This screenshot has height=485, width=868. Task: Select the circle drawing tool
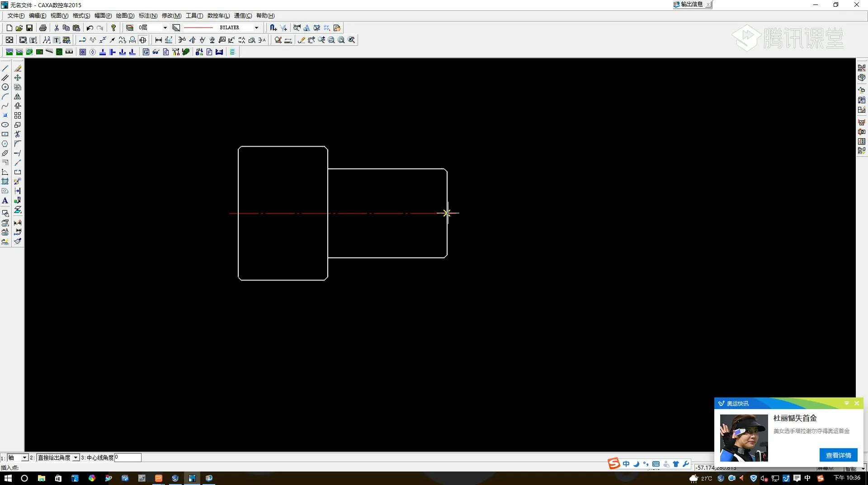(x=5, y=87)
